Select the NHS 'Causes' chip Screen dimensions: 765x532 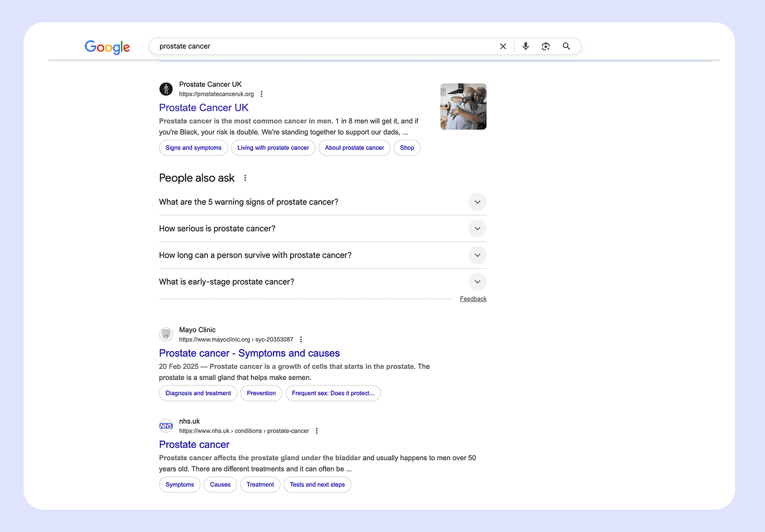220,485
